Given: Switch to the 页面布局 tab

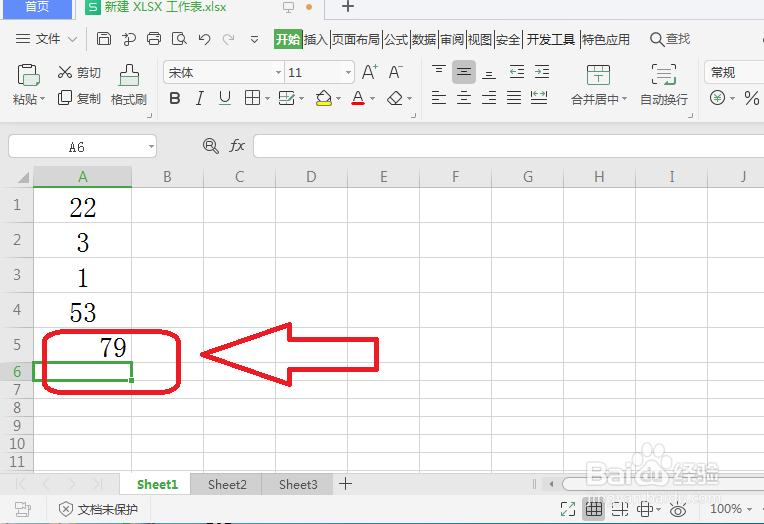Looking at the screenshot, I should (x=356, y=39).
